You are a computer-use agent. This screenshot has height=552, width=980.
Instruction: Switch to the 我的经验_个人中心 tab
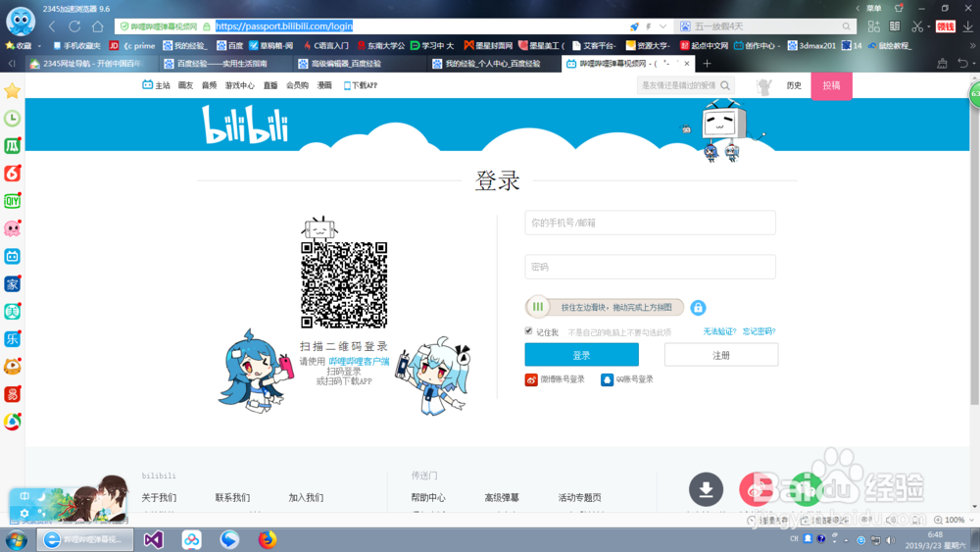[493, 63]
